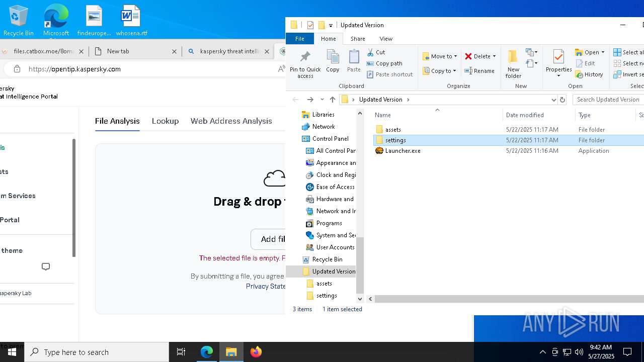
Task: Show hidden tray icons chevron
Action: tap(542, 352)
